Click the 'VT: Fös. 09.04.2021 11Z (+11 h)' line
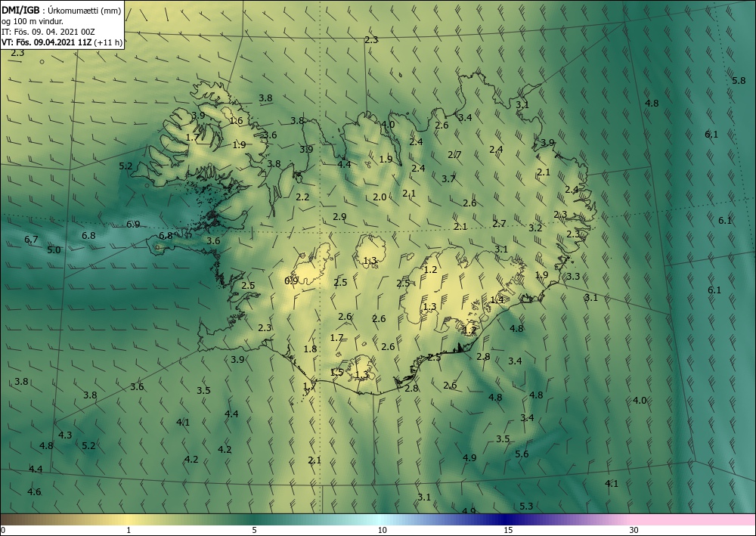Viewport: 756px width, 536px height. coord(62,42)
